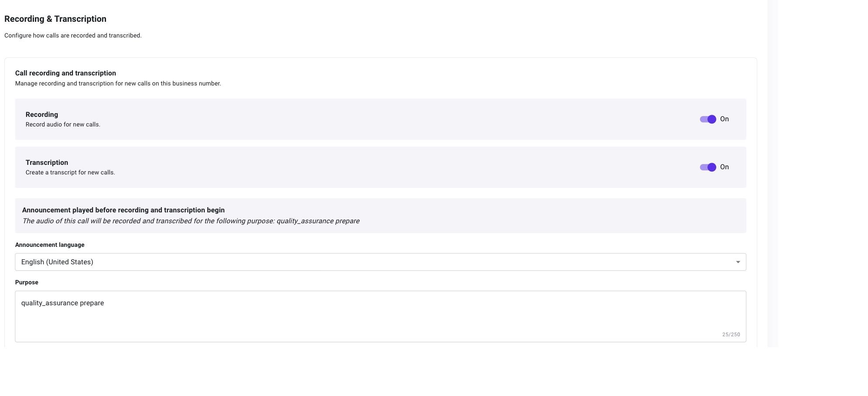Click the scrollbar strip on the right side of the page
The width and height of the screenshot is (868, 396).
[772, 174]
